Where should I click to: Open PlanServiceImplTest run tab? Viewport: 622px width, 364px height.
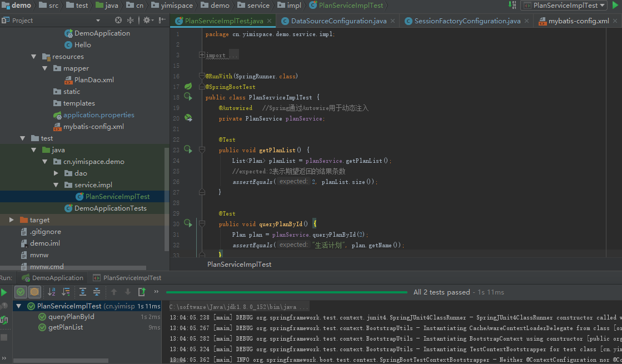click(x=127, y=277)
